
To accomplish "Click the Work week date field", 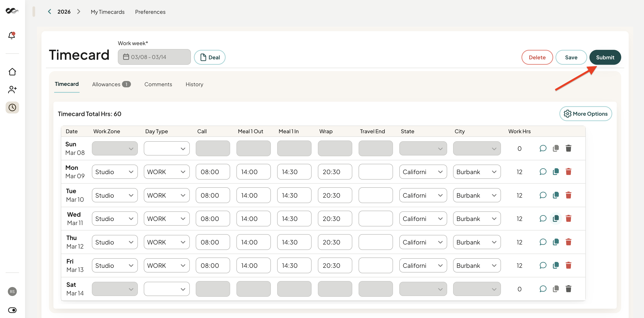I will pos(154,57).
